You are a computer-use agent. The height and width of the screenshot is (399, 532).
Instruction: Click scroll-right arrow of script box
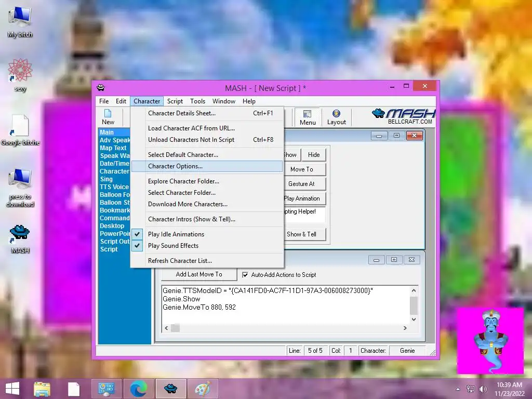click(405, 328)
